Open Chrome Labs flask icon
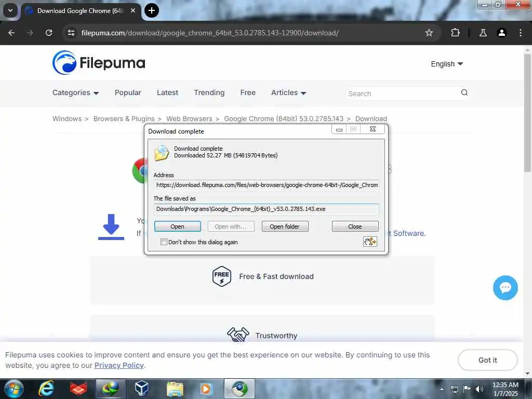This screenshot has height=399, width=532. (483, 33)
